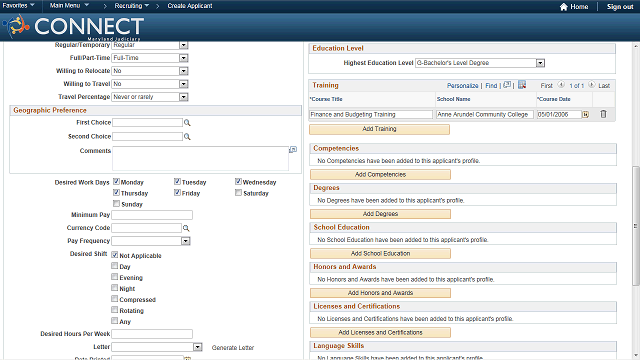Enable the Saturday work day checkbox
The image size is (640, 360).
[x=238, y=193]
